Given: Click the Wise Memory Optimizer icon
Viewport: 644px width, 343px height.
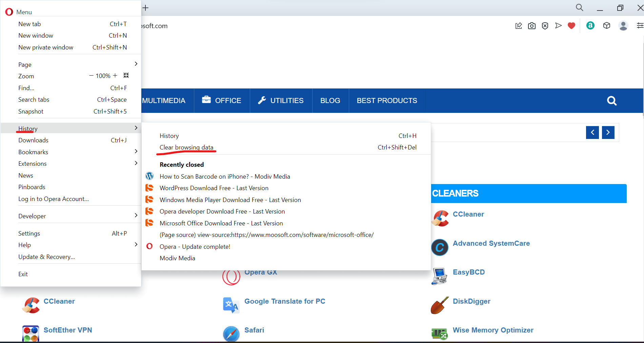Looking at the screenshot, I should tap(440, 334).
